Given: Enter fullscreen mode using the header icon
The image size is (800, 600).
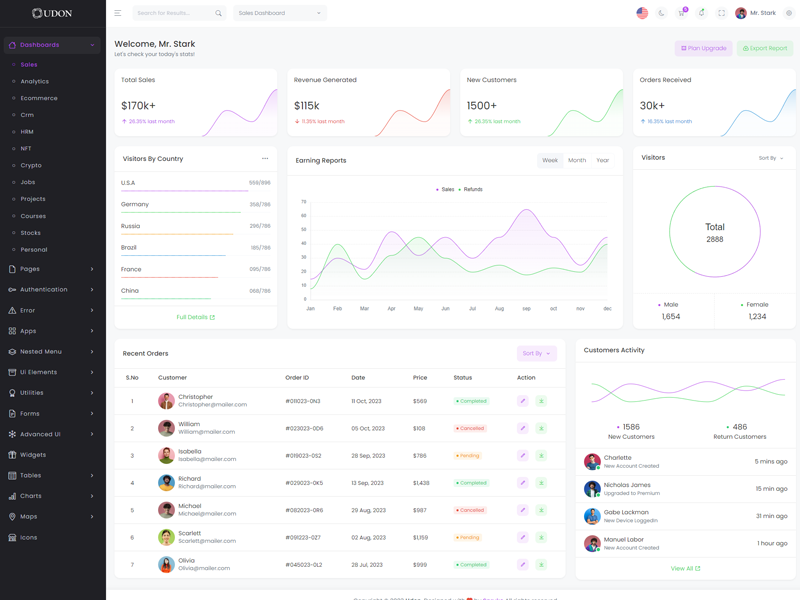Looking at the screenshot, I should point(721,13).
